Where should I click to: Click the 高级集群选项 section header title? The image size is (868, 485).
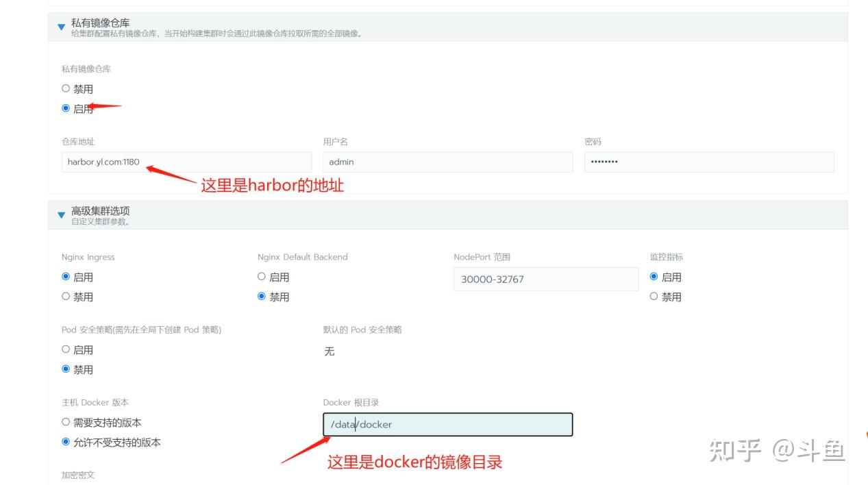coord(100,211)
